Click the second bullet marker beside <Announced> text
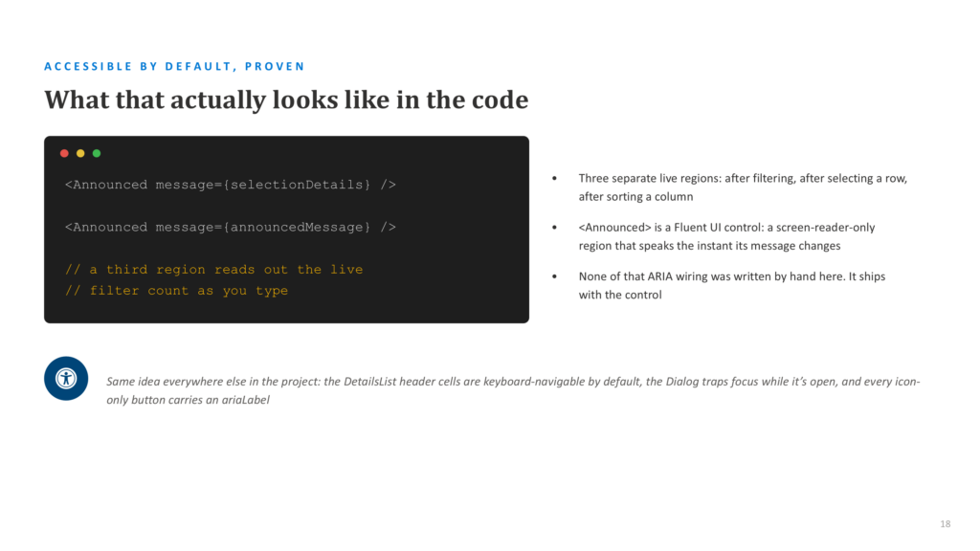 554,228
